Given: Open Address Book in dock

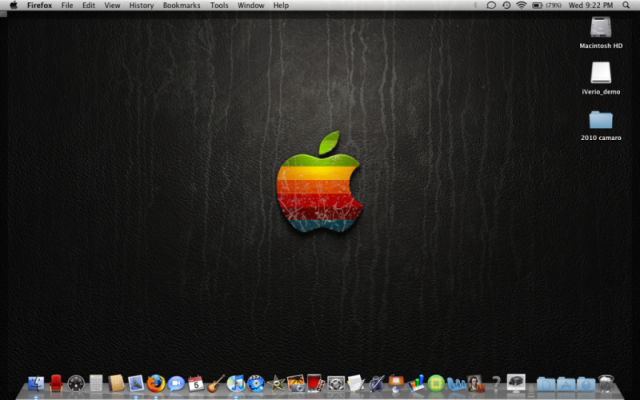Looking at the screenshot, I should point(116,383).
